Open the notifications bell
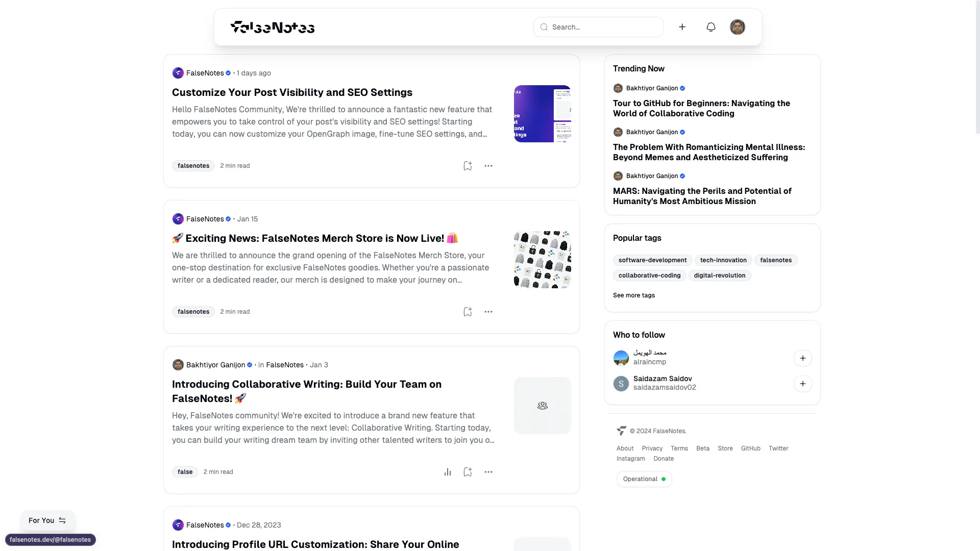Image resolution: width=980 pixels, height=551 pixels. (711, 27)
